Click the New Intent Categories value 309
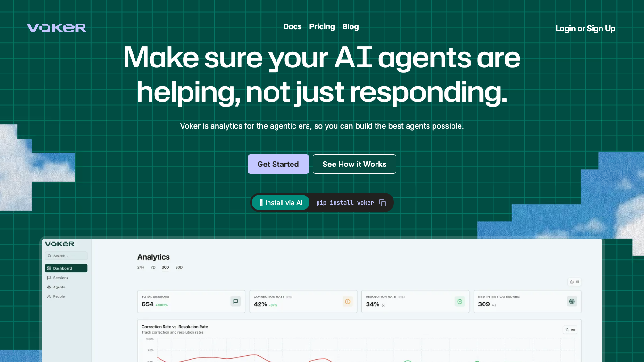Screen dimensions: 644x362 click(x=484, y=304)
